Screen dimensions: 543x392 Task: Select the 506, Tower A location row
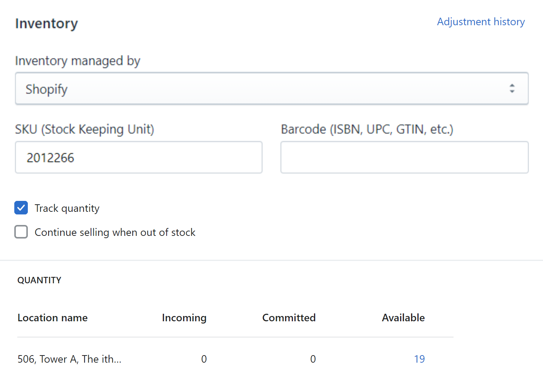[70, 359]
